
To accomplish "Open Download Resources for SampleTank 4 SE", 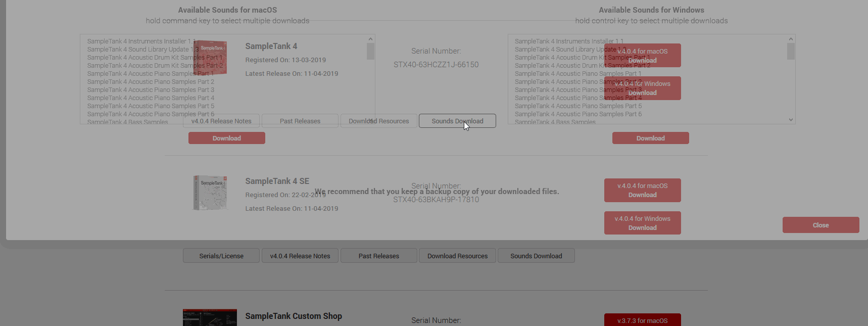I will (457, 256).
